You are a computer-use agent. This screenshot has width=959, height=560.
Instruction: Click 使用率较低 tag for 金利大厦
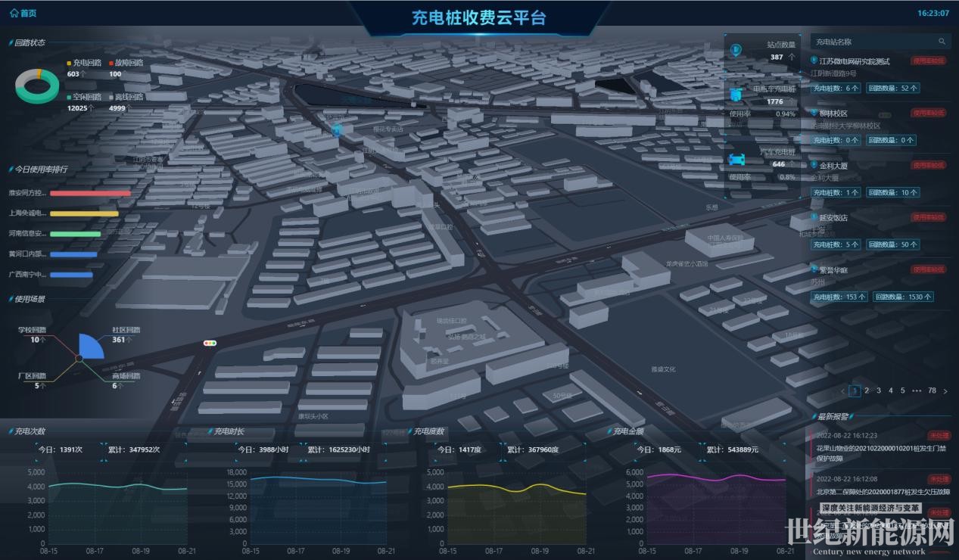click(928, 165)
